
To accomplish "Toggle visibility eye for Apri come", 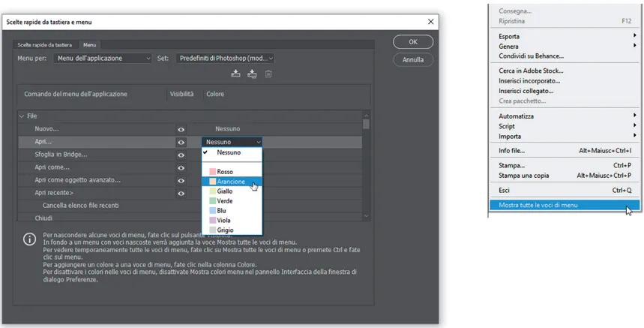I will tap(181, 167).
